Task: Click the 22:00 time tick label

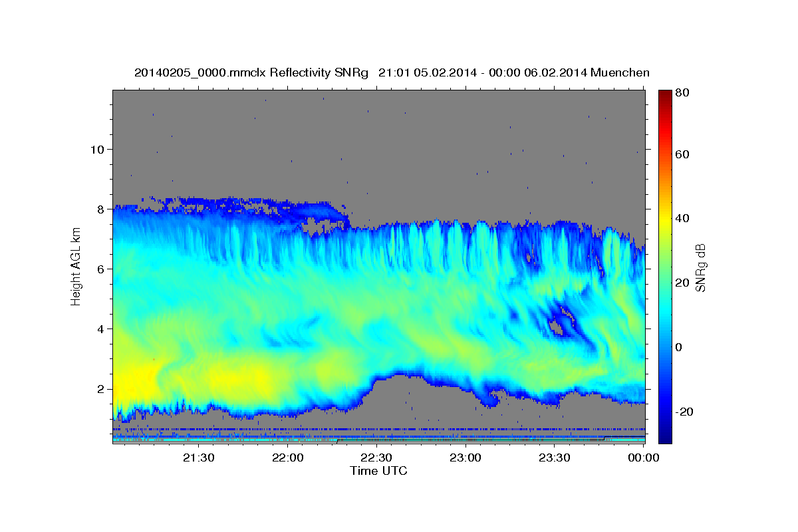Action: (x=288, y=458)
